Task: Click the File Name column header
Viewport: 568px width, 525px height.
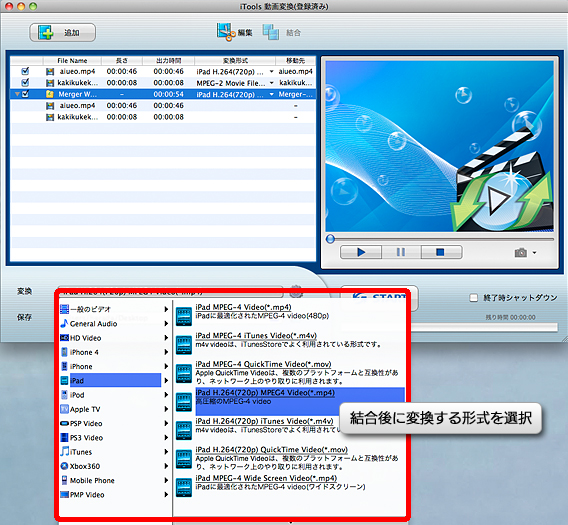Action: click(x=72, y=61)
